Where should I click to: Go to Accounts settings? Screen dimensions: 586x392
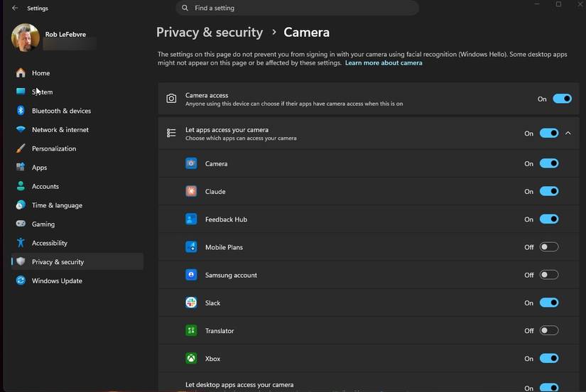pyautogui.click(x=77, y=186)
